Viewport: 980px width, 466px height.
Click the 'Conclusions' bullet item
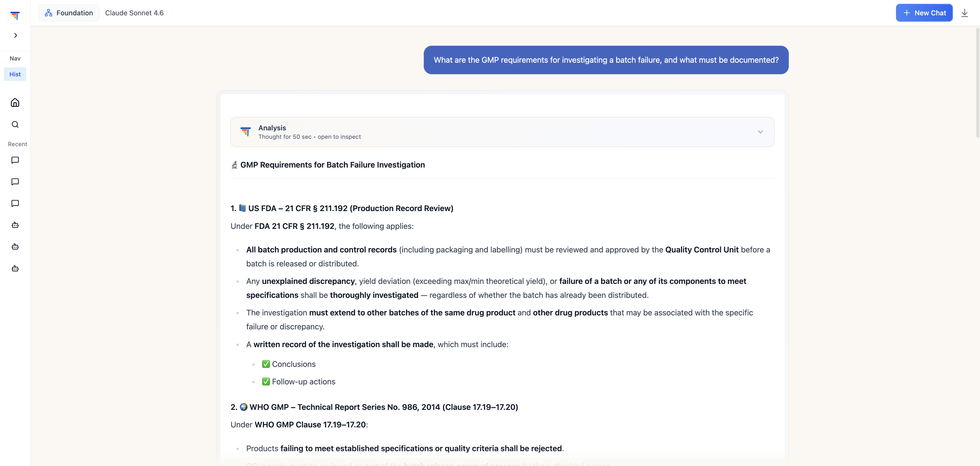point(294,364)
